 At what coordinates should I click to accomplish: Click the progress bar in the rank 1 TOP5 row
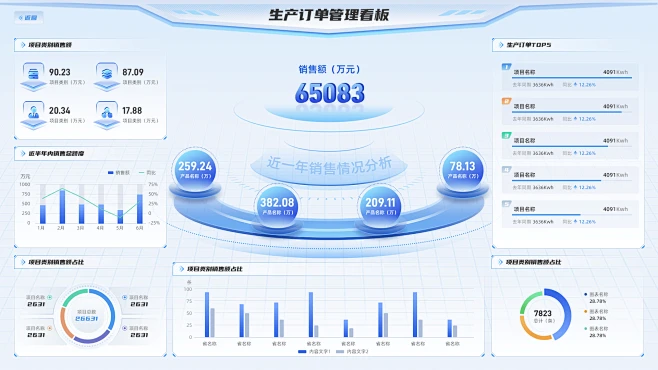coord(572,78)
